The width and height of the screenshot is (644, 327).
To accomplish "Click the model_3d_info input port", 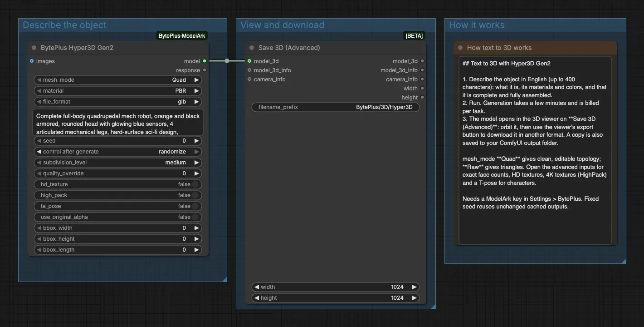I will tap(249, 70).
